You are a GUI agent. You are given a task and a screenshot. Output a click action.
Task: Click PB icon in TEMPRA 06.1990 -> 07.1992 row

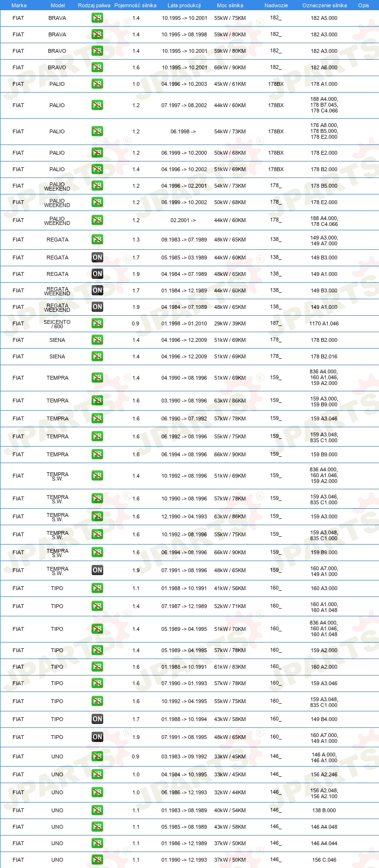97,418
